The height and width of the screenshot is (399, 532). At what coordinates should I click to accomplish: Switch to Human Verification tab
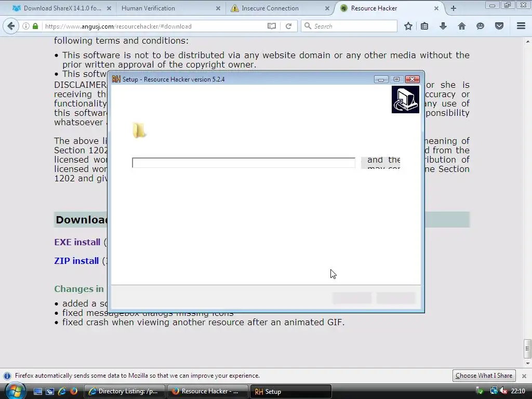point(166,8)
